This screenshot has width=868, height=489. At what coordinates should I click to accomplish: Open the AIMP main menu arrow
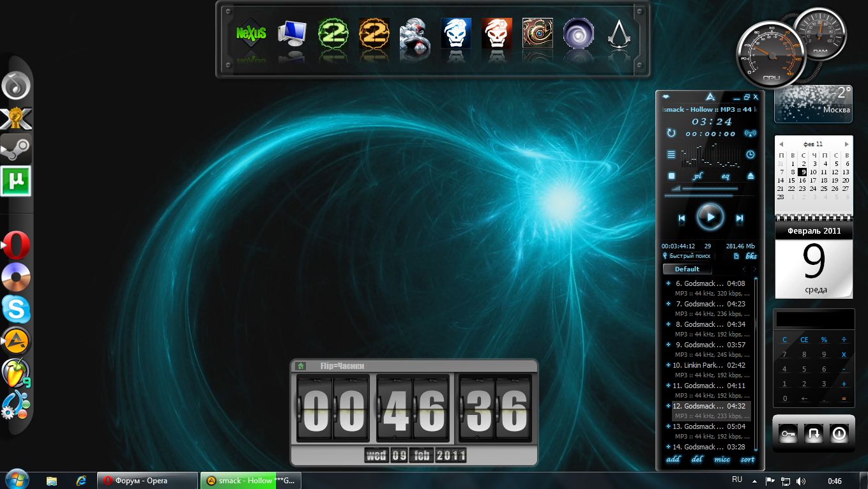[x=666, y=97]
